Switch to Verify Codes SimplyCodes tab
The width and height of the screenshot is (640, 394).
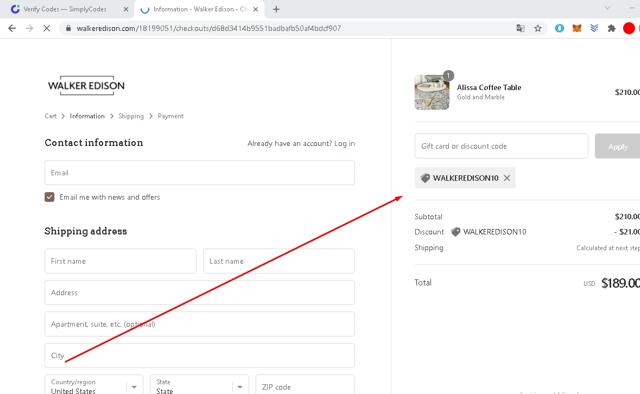click(x=65, y=9)
